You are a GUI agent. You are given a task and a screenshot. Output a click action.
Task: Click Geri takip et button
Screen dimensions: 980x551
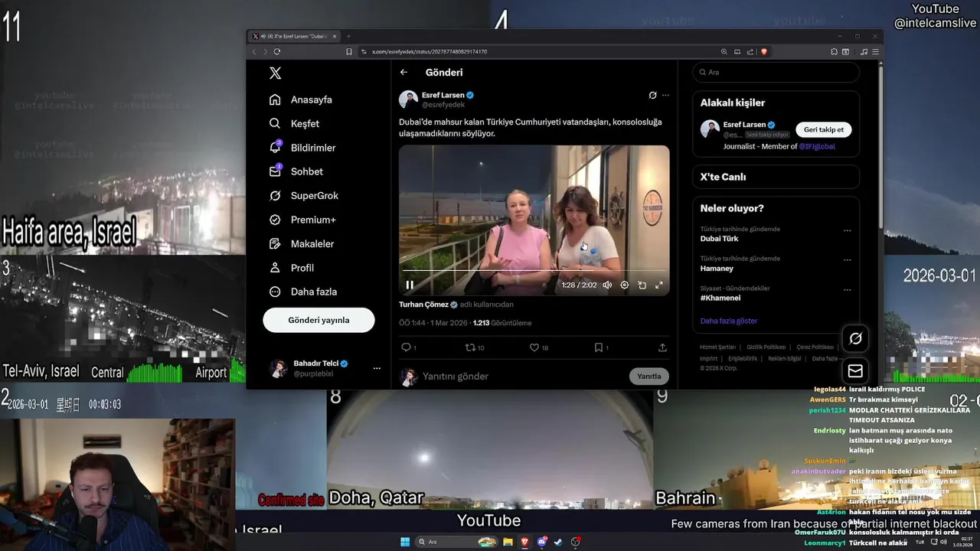(824, 129)
